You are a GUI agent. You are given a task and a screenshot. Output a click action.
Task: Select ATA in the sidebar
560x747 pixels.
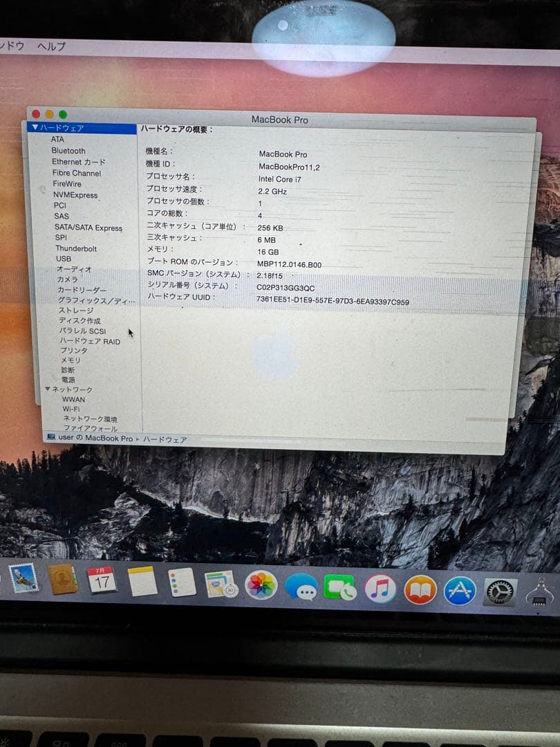pos(57,139)
